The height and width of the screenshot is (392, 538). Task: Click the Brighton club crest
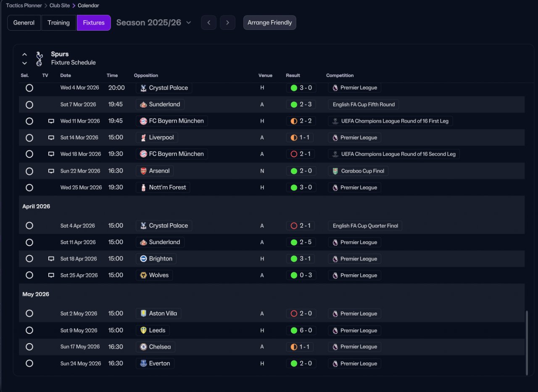143,259
